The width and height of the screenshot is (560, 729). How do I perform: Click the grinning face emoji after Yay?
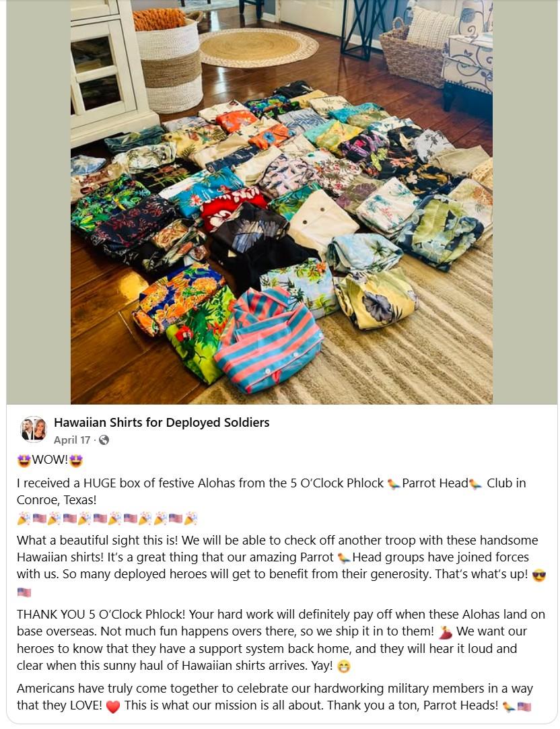pyautogui.click(x=343, y=666)
